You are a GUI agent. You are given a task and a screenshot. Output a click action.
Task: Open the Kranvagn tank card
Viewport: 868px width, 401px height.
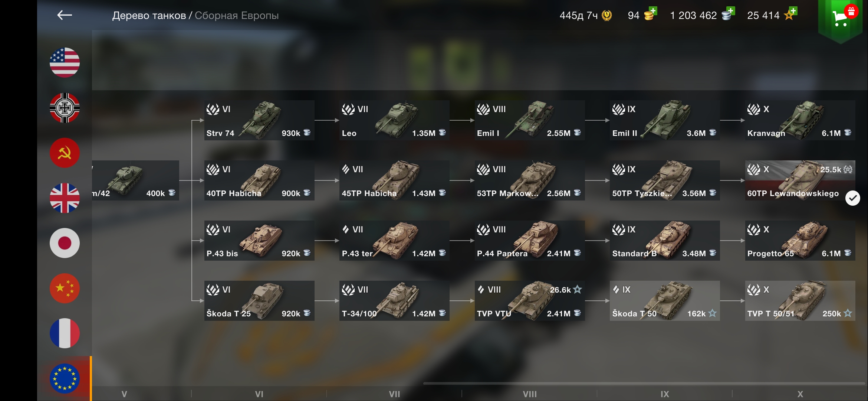click(x=800, y=120)
